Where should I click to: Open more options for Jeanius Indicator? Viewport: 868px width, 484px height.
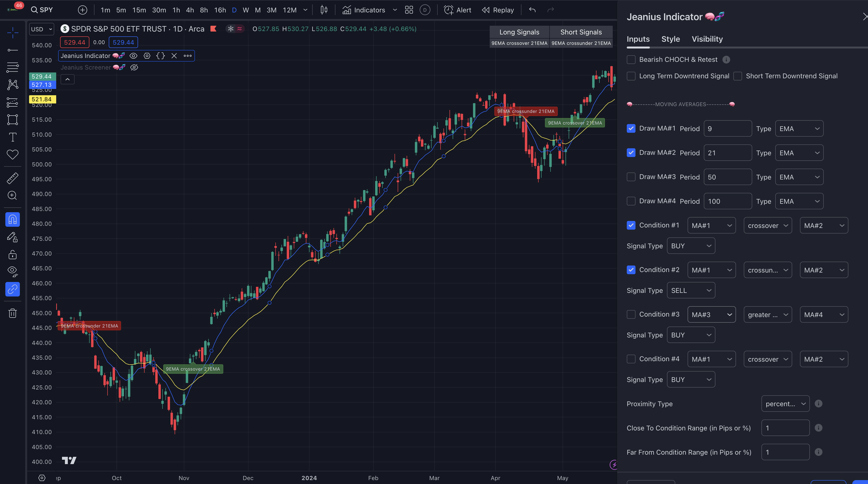(x=187, y=56)
